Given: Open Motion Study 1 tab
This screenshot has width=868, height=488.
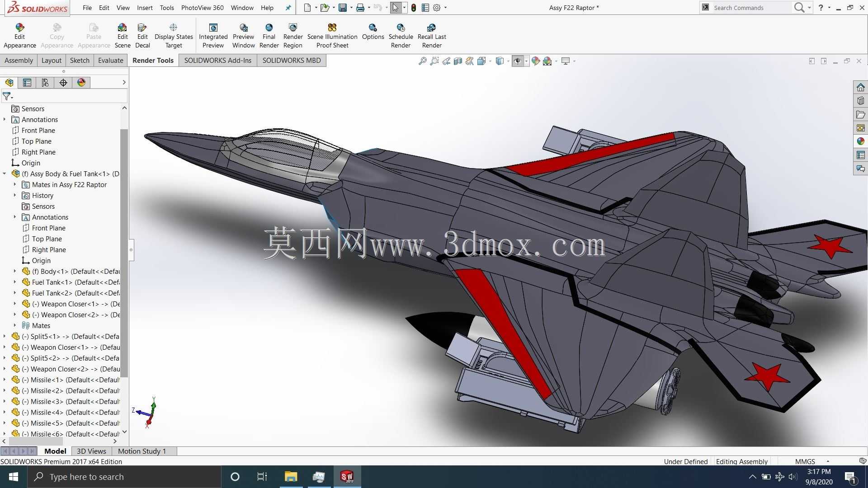Looking at the screenshot, I should pyautogui.click(x=142, y=451).
